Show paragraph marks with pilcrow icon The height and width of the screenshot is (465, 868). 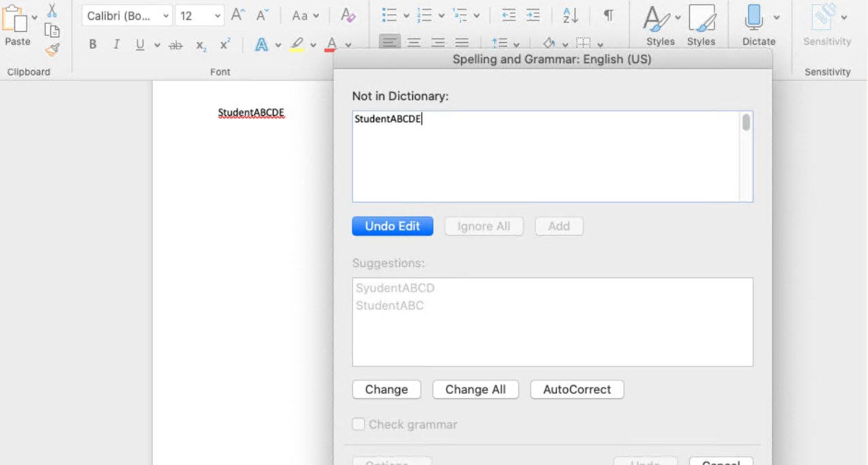[609, 15]
